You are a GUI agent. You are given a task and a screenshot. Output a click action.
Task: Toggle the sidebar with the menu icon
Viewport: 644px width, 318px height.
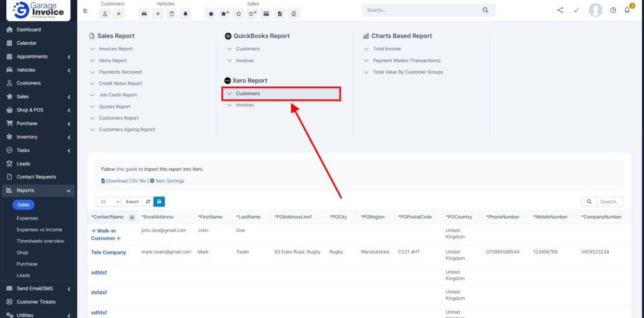click(x=86, y=11)
